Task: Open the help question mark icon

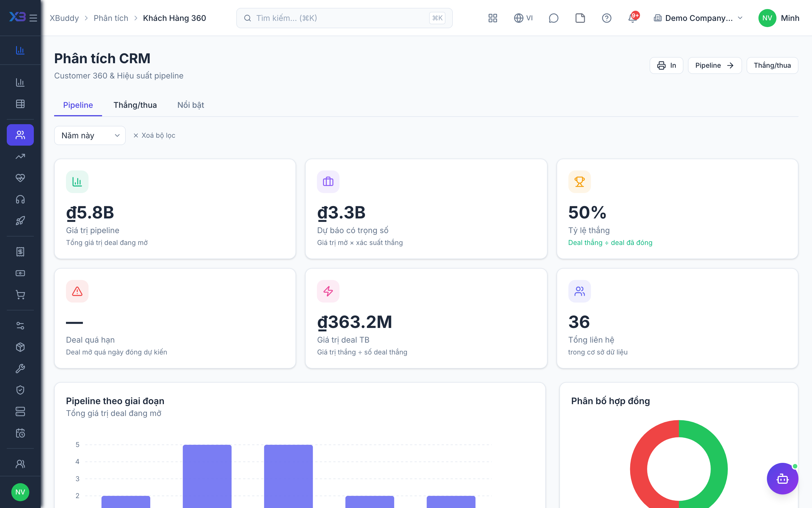Action: (606, 18)
